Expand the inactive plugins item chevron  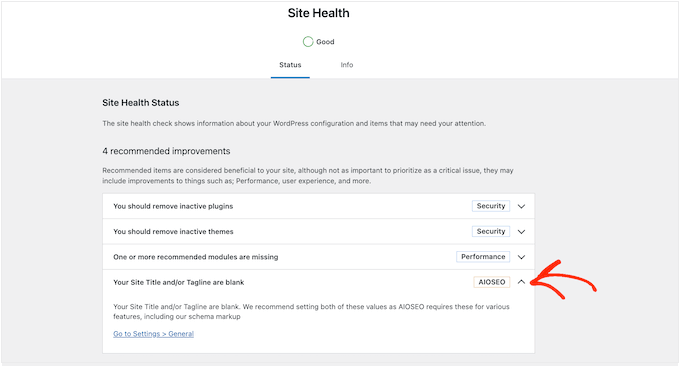pos(521,206)
